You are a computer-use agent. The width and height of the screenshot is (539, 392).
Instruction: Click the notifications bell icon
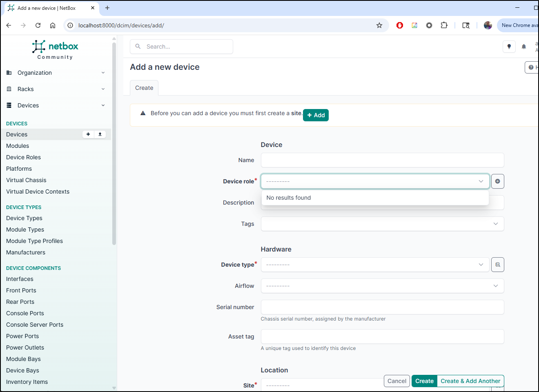[x=523, y=47]
